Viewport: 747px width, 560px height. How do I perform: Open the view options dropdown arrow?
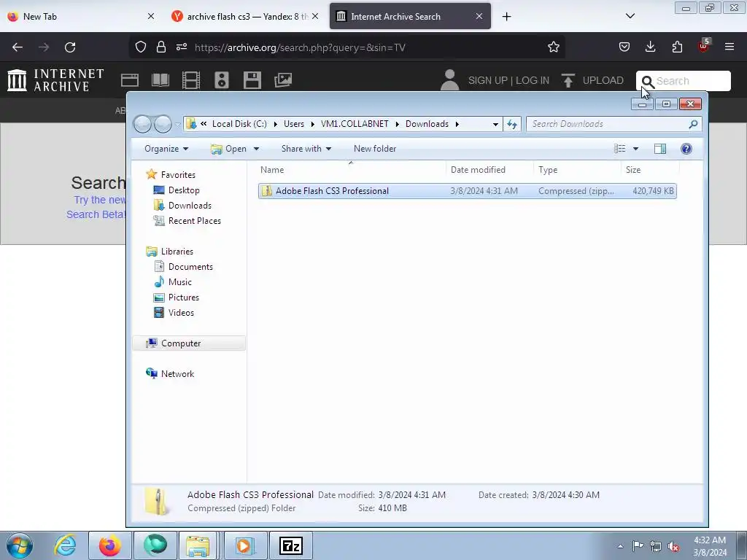coord(635,149)
